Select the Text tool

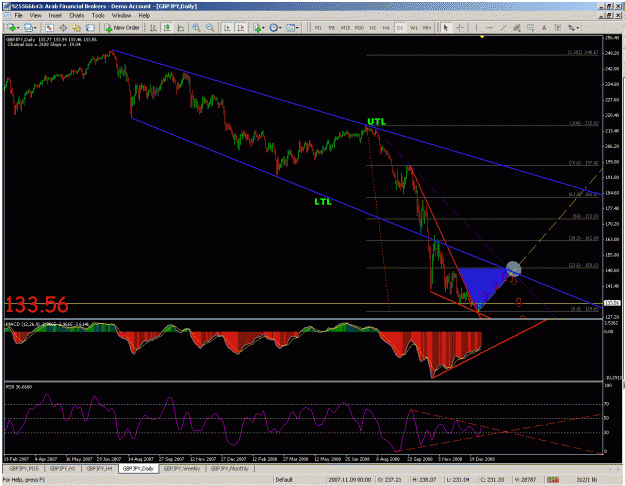pyautogui.click(x=544, y=28)
